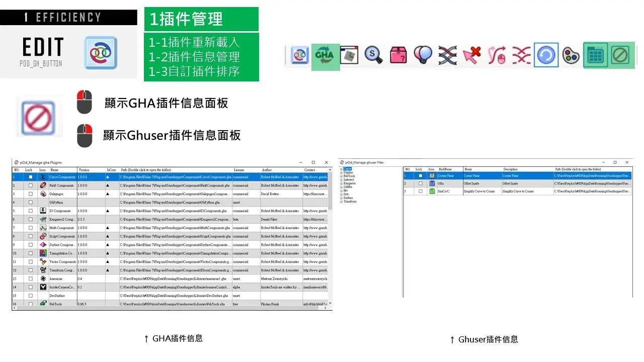Click the prohibition sign icon in toolbar

[620, 55]
